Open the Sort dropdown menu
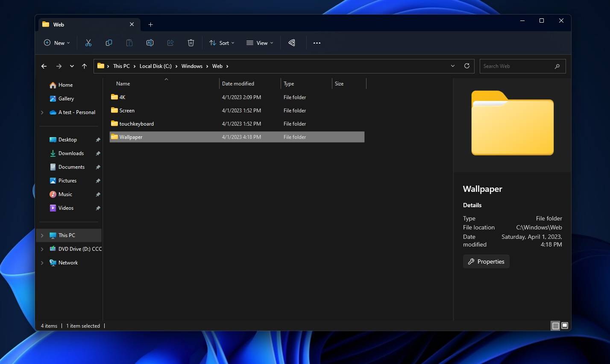Viewport: 610px width, 364px height. (x=222, y=43)
